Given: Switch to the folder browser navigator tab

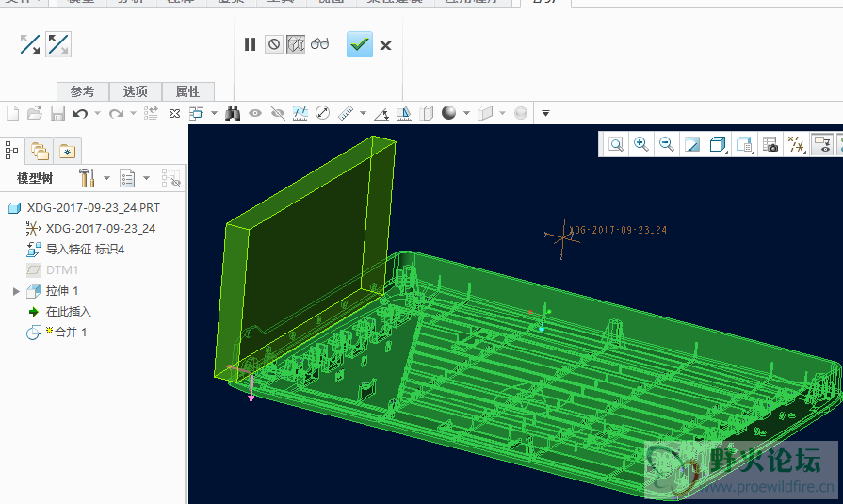Looking at the screenshot, I should pos(40,151).
